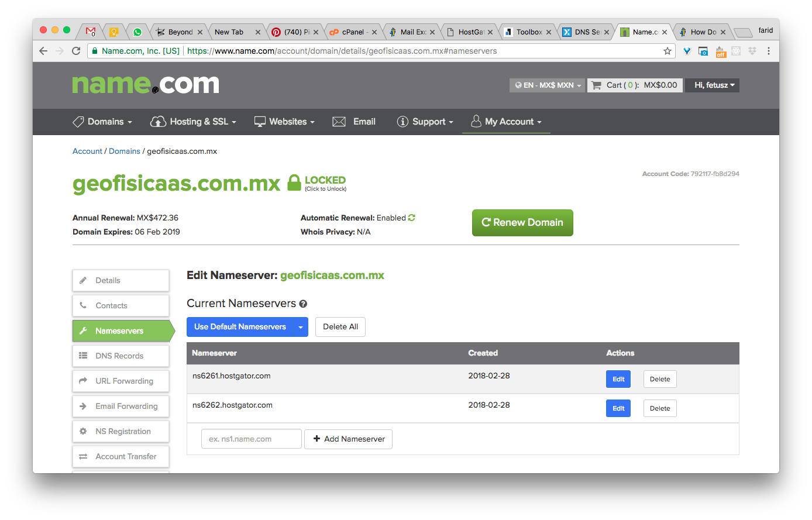Click the browser back arrow
The width and height of the screenshot is (812, 520).
click(43, 51)
